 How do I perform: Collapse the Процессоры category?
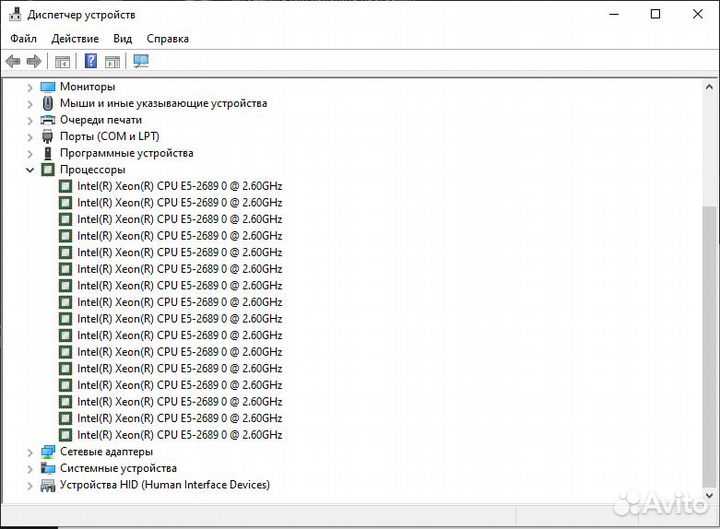[x=30, y=170]
